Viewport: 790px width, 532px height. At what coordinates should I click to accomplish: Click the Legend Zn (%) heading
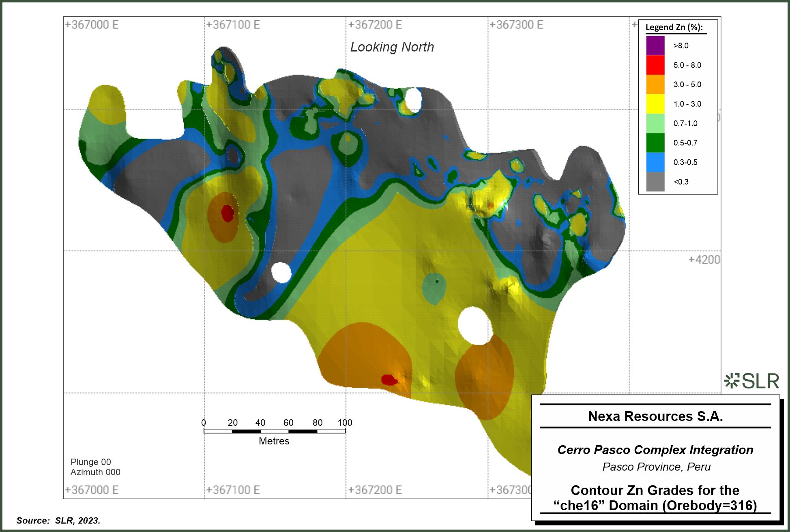(x=674, y=28)
